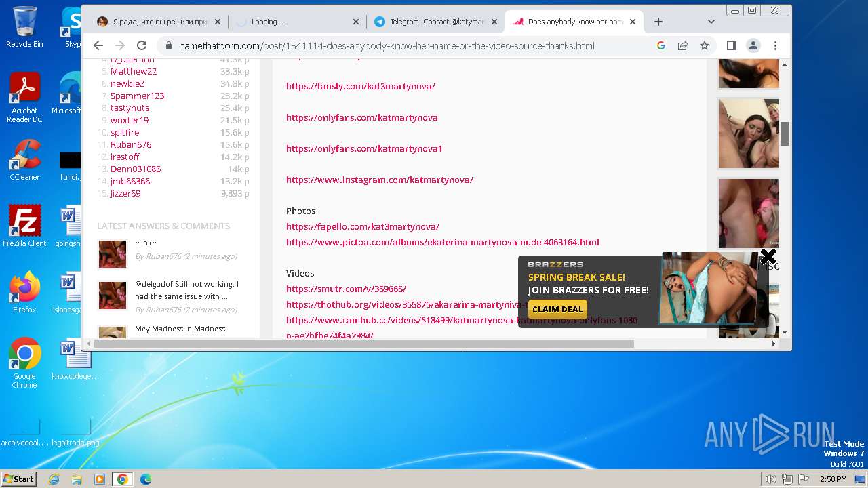The height and width of the screenshot is (488, 868).
Task: Open user tastynuts profile link
Action: pyautogui.click(x=130, y=108)
